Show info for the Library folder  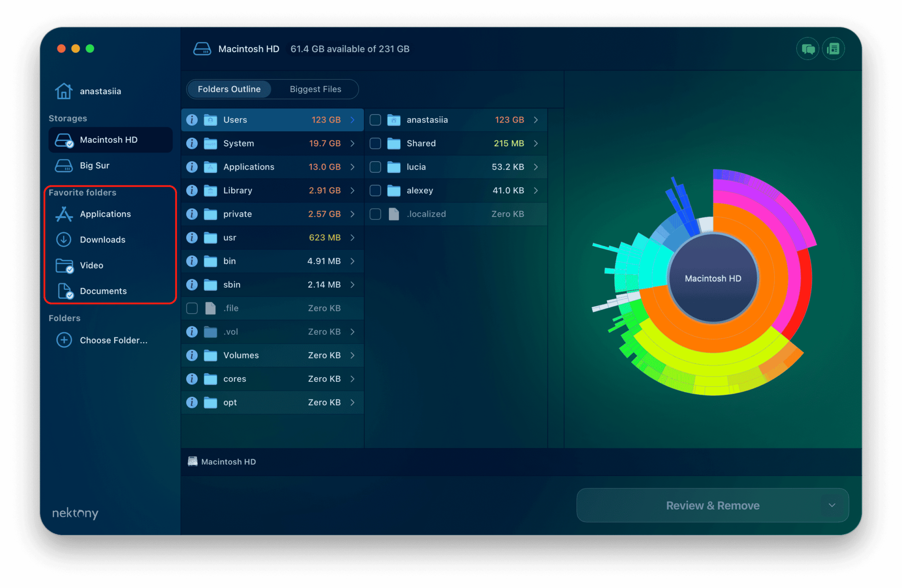click(192, 190)
